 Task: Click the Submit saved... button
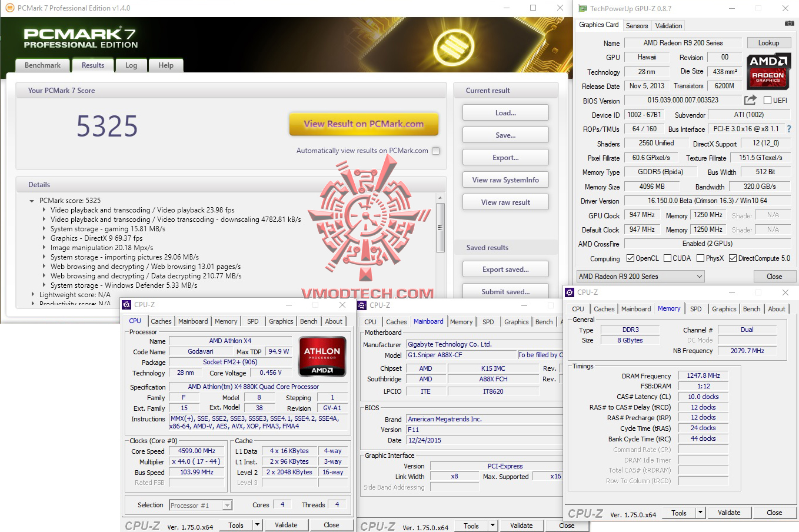(x=505, y=292)
